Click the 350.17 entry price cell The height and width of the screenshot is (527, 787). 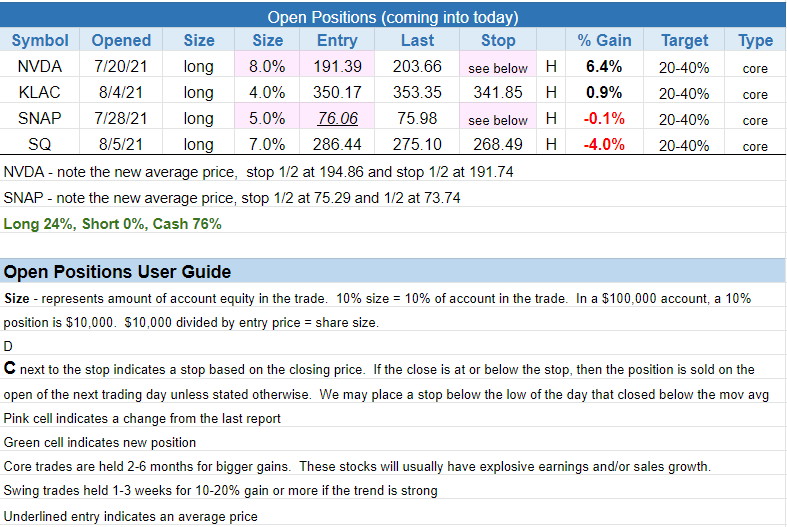tap(337, 92)
